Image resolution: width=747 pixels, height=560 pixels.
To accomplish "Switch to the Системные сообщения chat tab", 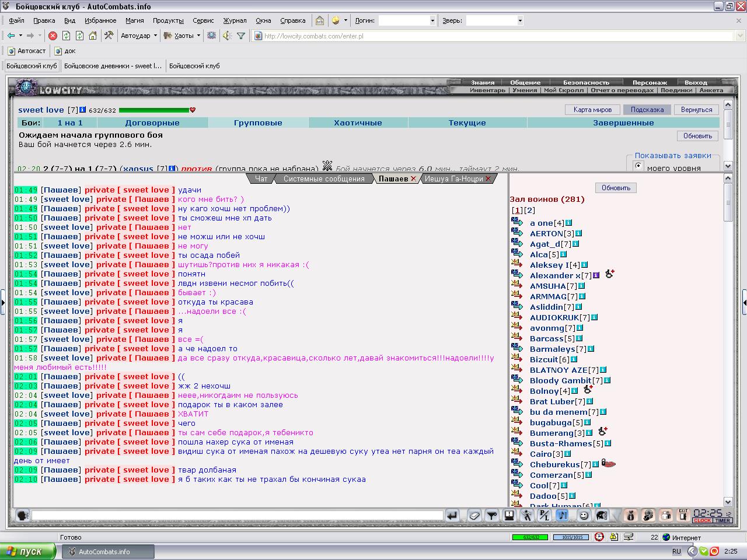I will (324, 178).
